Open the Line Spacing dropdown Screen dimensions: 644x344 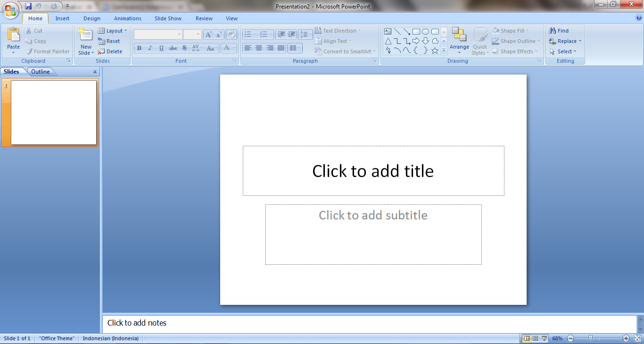point(305,34)
